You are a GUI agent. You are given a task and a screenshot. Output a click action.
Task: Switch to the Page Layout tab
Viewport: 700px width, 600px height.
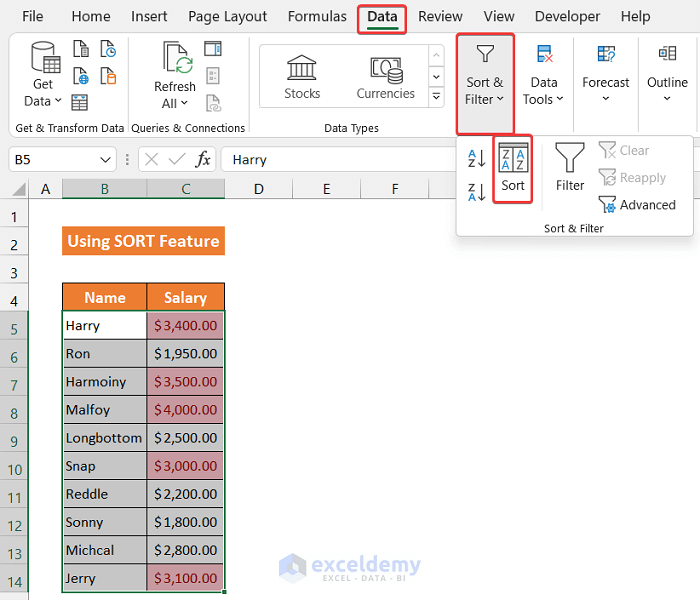227,17
